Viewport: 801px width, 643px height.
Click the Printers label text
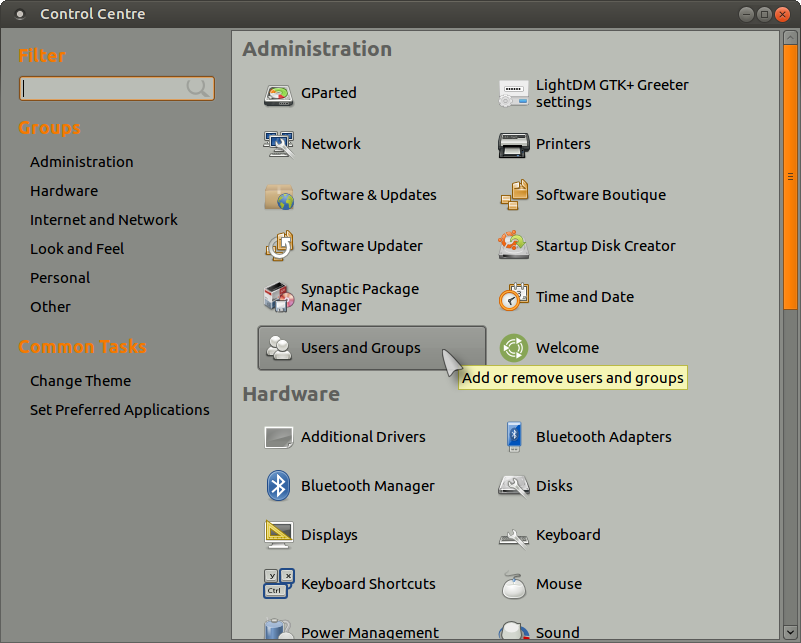(x=563, y=145)
